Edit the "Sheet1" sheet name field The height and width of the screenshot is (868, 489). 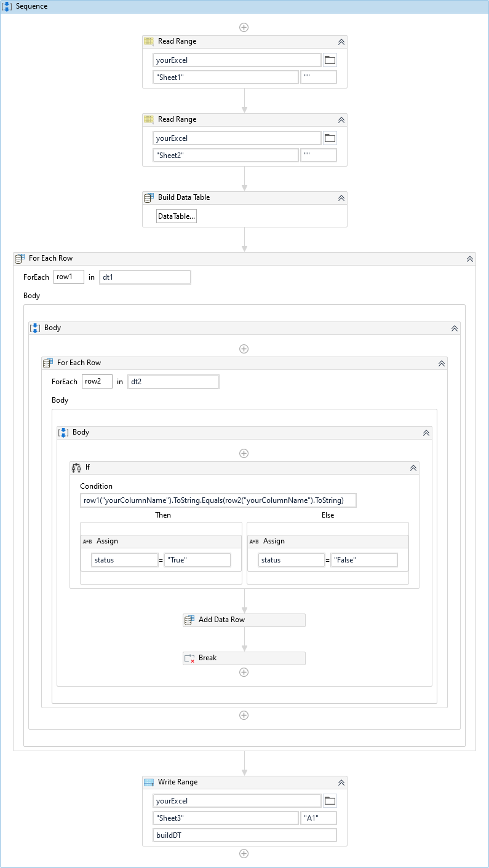226,77
